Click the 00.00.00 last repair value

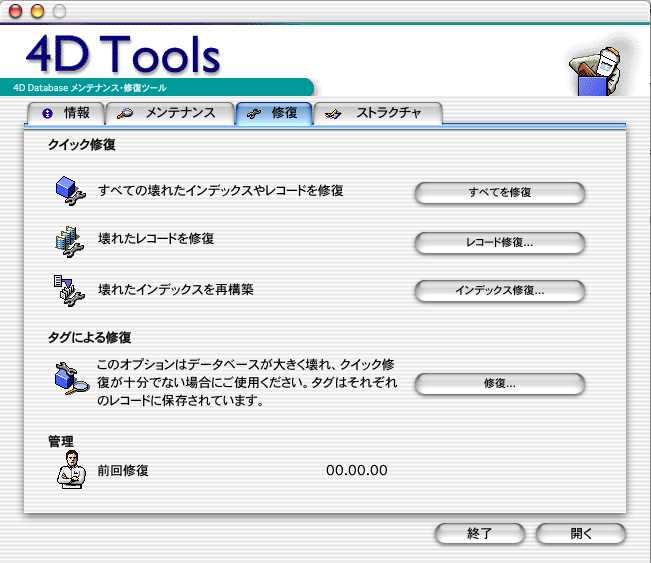[357, 470]
